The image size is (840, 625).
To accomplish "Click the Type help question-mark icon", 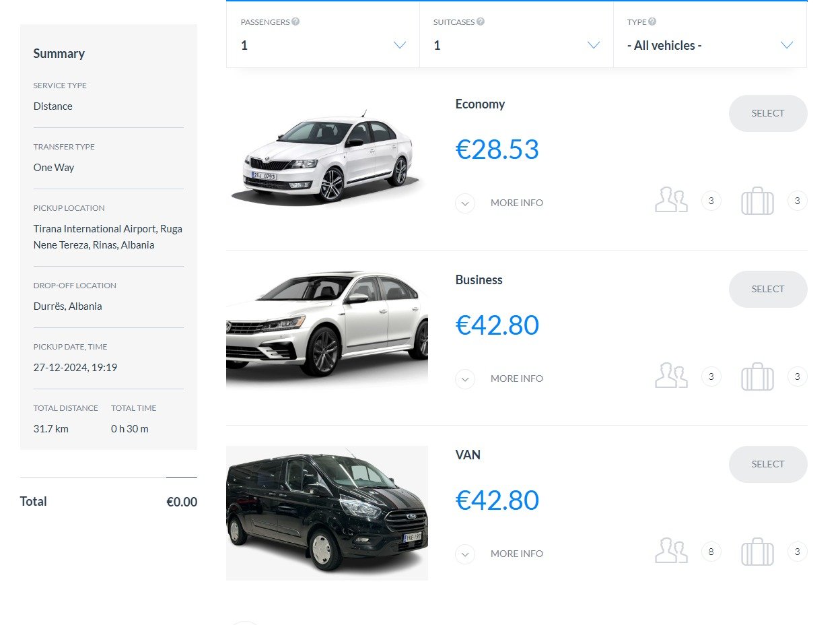I will click(x=652, y=22).
